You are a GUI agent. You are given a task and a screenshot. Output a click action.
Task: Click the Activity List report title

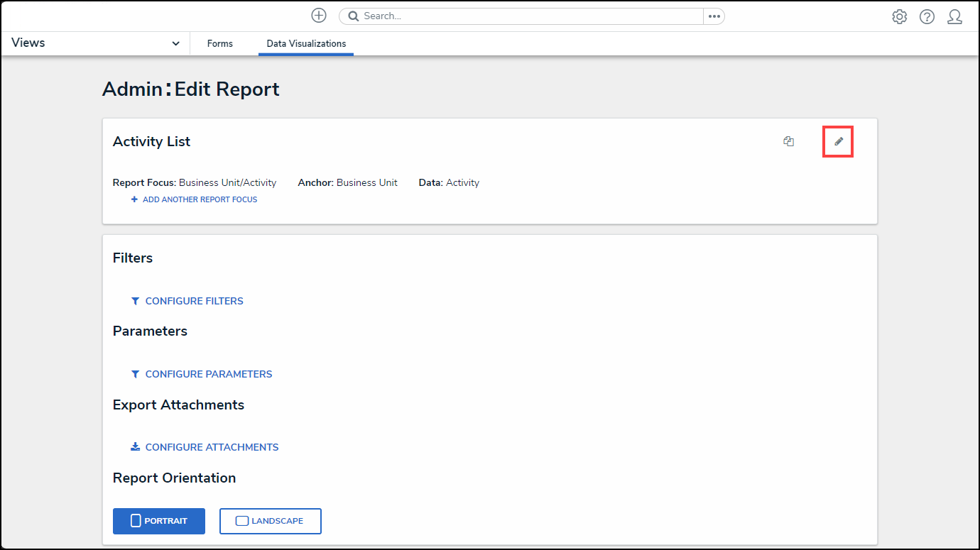(151, 142)
